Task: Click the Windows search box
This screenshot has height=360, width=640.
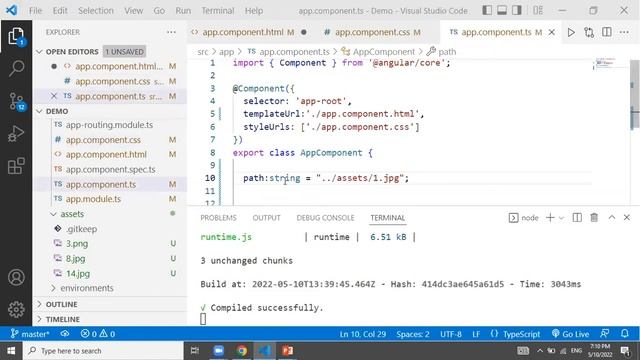Action: tap(104, 351)
